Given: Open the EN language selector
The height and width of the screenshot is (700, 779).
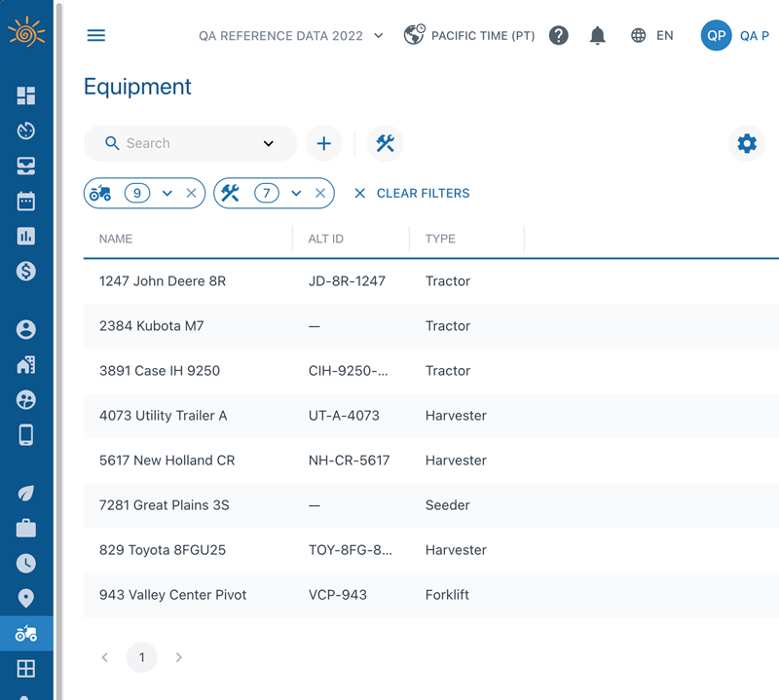Looking at the screenshot, I should coord(651,35).
